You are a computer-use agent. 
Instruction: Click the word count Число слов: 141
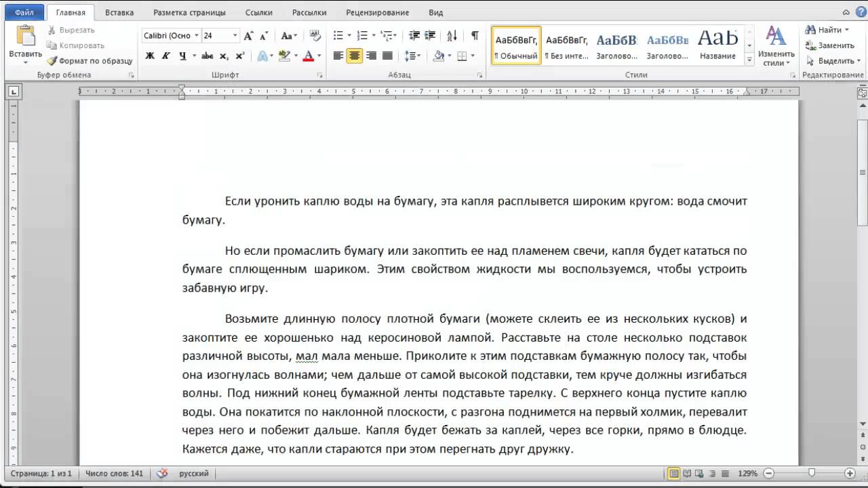[x=115, y=473]
